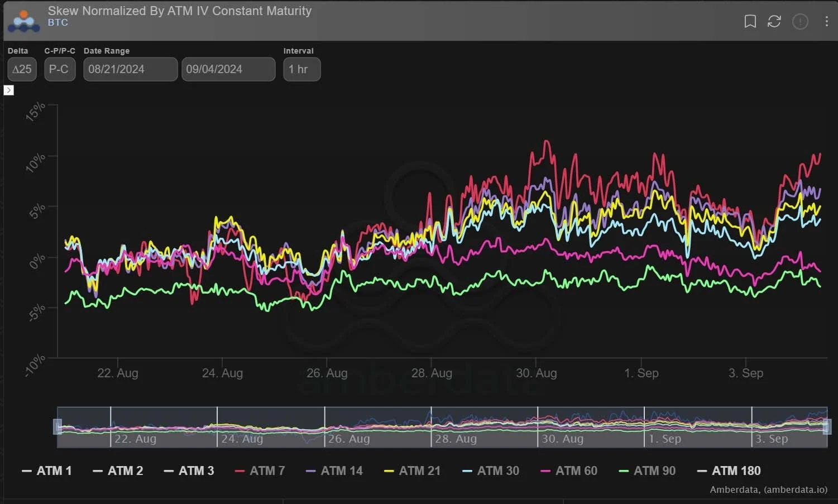Hide the ATM 60 series in legend
Image resolution: width=838 pixels, height=504 pixels.
click(x=569, y=471)
